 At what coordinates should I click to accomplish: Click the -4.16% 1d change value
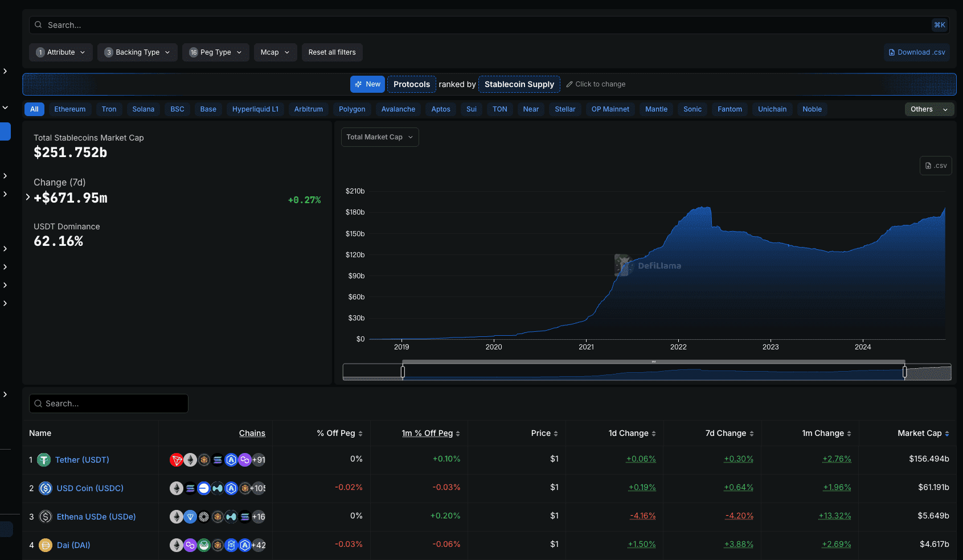click(642, 516)
